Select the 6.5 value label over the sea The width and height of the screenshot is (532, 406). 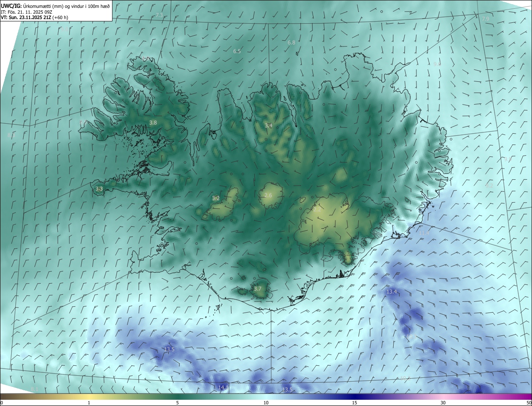(x=237, y=51)
